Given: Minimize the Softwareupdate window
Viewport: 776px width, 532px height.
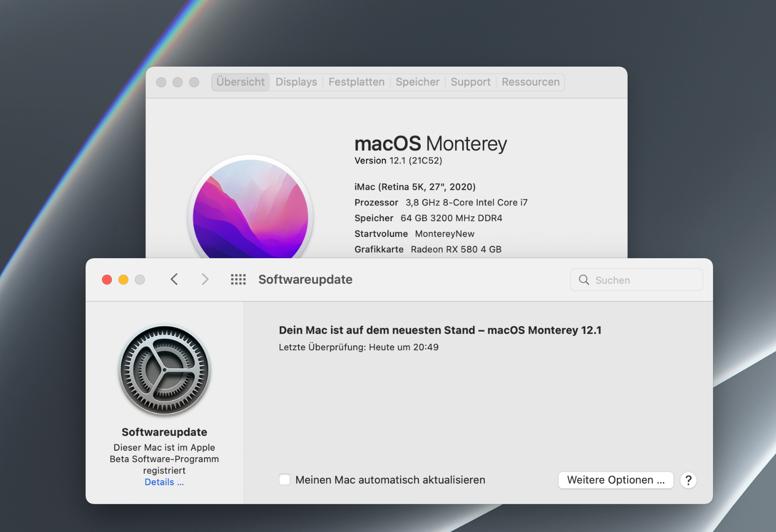Looking at the screenshot, I should [123, 280].
